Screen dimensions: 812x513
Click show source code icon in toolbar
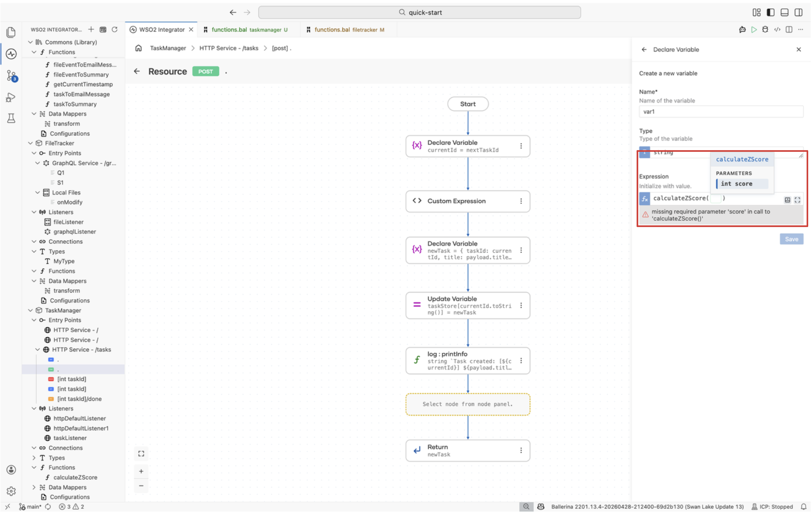pyautogui.click(x=777, y=29)
